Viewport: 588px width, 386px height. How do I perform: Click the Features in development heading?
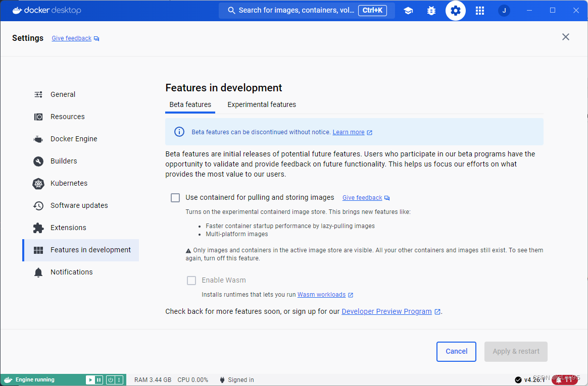pos(223,88)
